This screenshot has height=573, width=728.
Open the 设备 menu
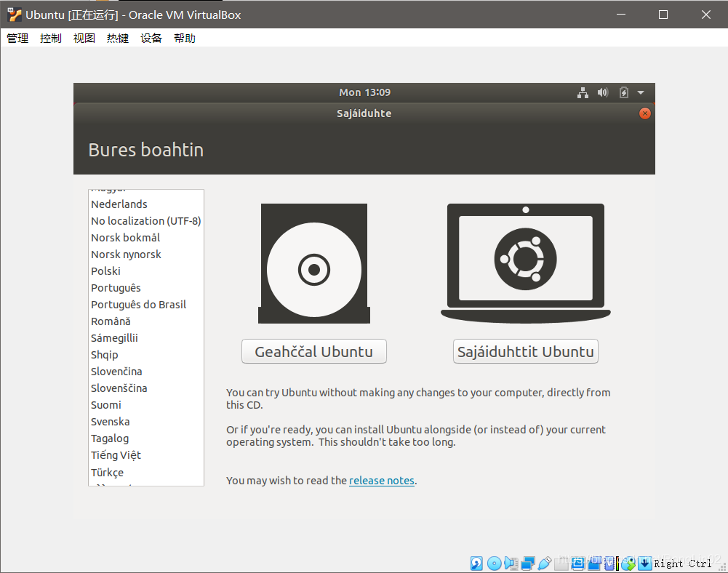(151, 38)
